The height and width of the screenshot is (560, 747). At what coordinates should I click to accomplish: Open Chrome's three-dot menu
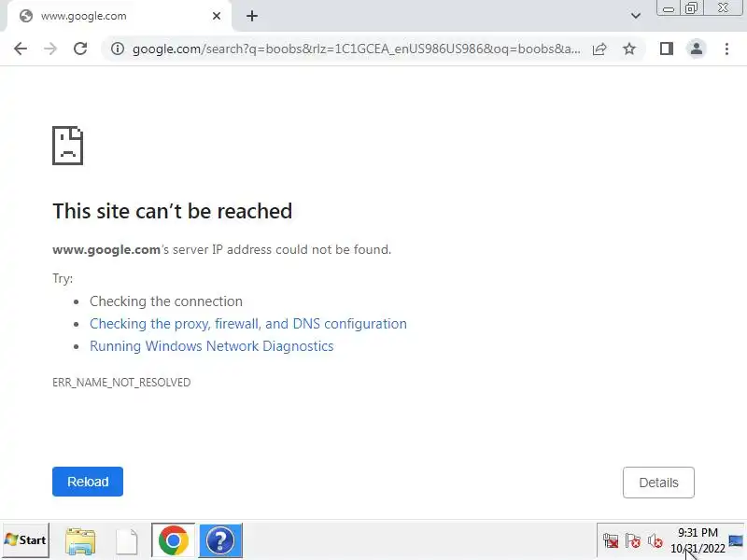click(726, 49)
